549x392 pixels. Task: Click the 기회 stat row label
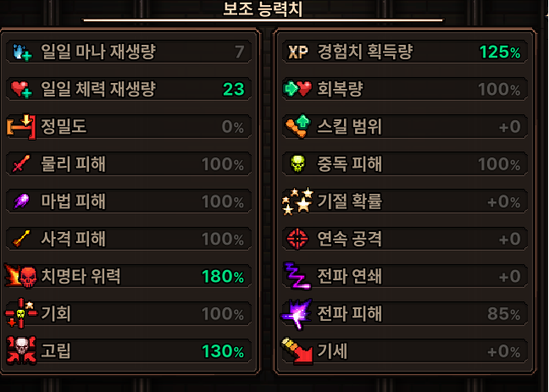tap(56, 313)
